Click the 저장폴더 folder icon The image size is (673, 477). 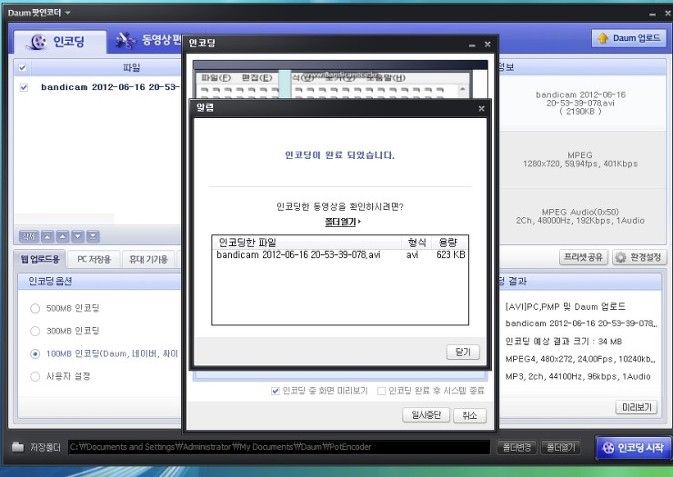[x=18, y=447]
